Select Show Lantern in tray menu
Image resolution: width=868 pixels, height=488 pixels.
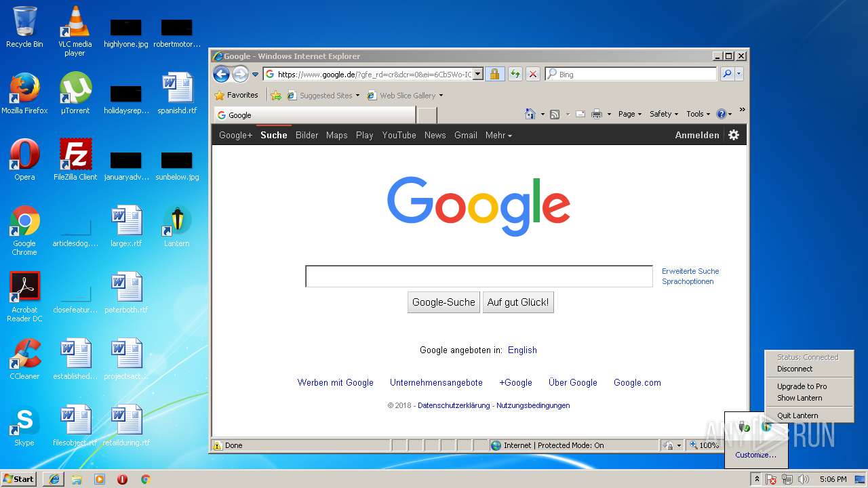click(x=800, y=398)
